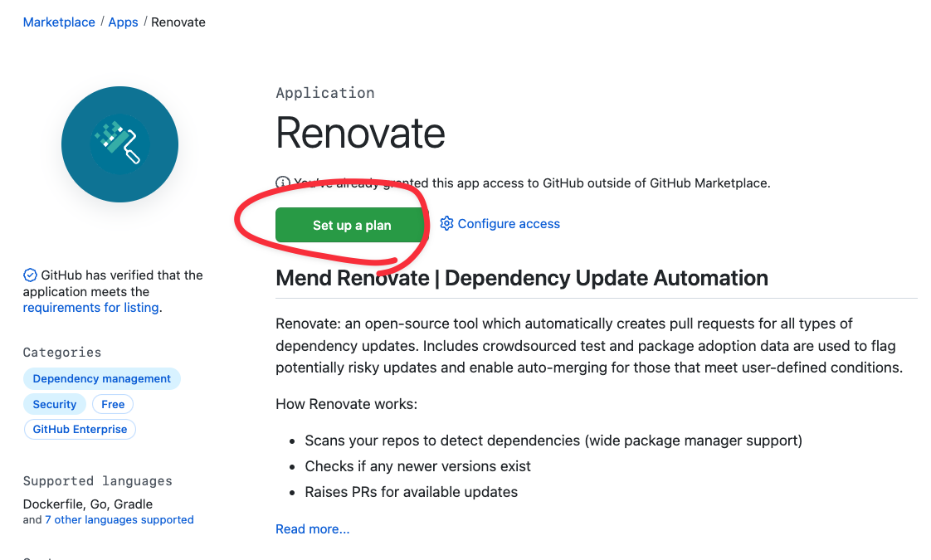Select the Security category tag
This screenshot has width=931, height=560.
pyautogui.click(x=55, y=404)
